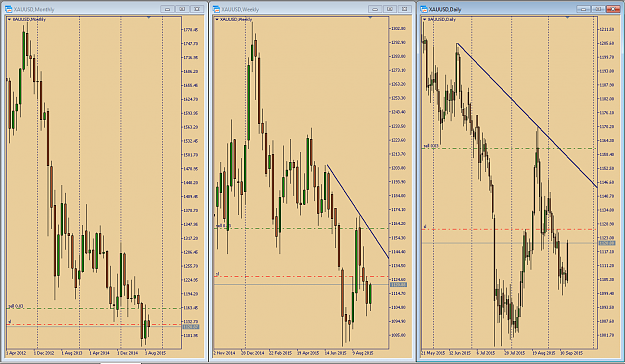Maximize the XAUUSD,Monthly chart window
The height and width of the screenshot is (364, 625).
coord(182,9)
